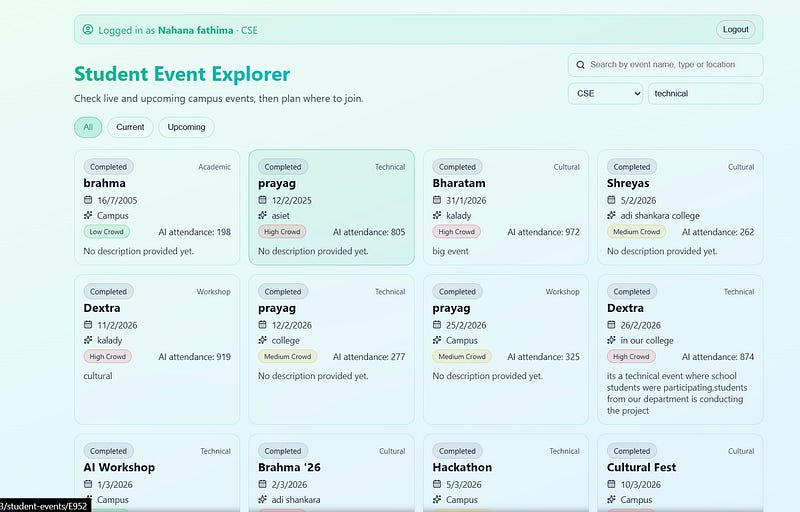The image size is (800, 512).
Task: Click 'AI attendance: 972' text
Action: click(543, 232)
